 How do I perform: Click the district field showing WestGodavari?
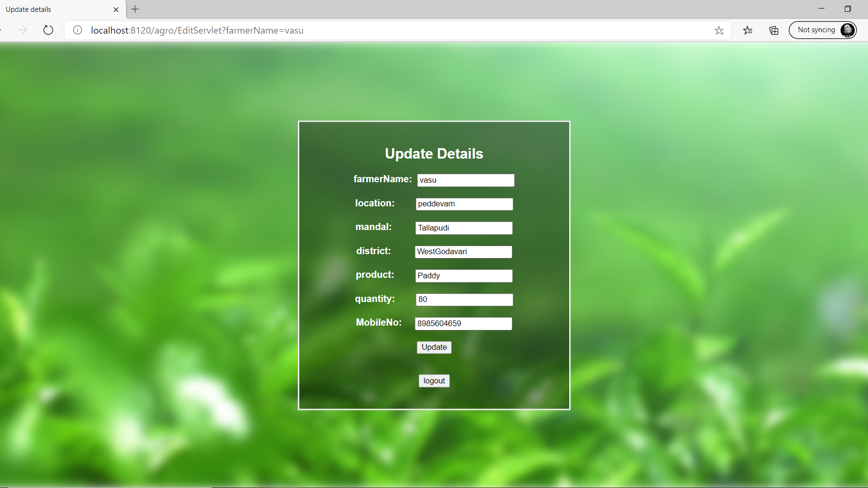[463, 252]
